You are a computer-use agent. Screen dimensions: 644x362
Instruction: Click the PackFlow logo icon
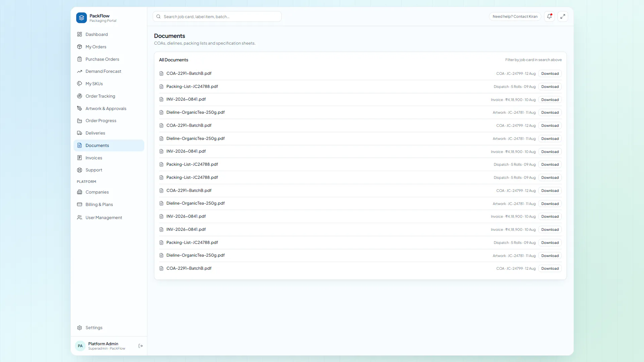coord(82,18)
